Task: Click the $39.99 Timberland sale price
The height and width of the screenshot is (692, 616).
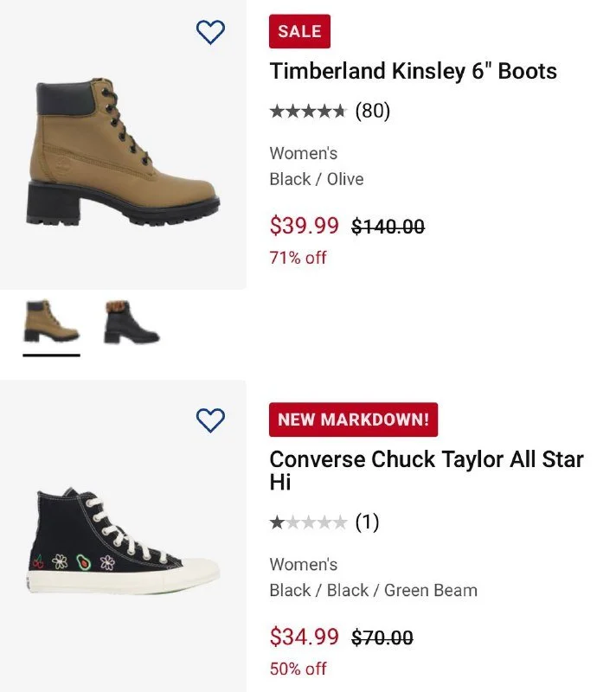Action: click(x=304, y=227)
